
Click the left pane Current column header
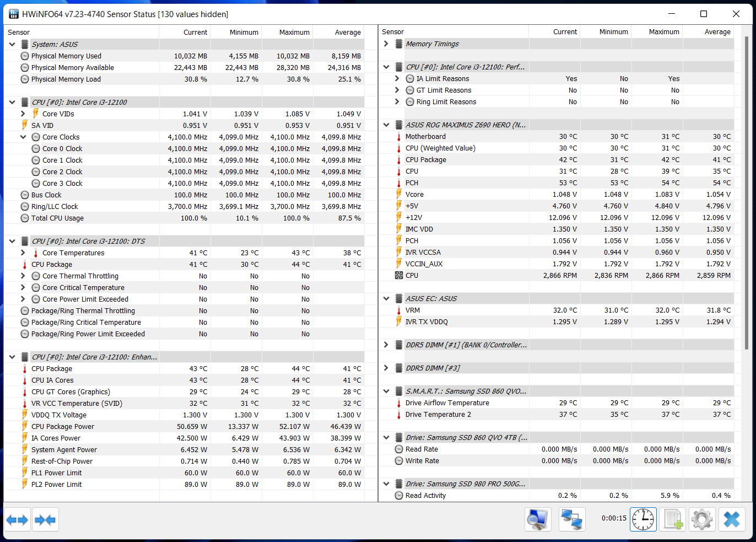tap(185, 32)
